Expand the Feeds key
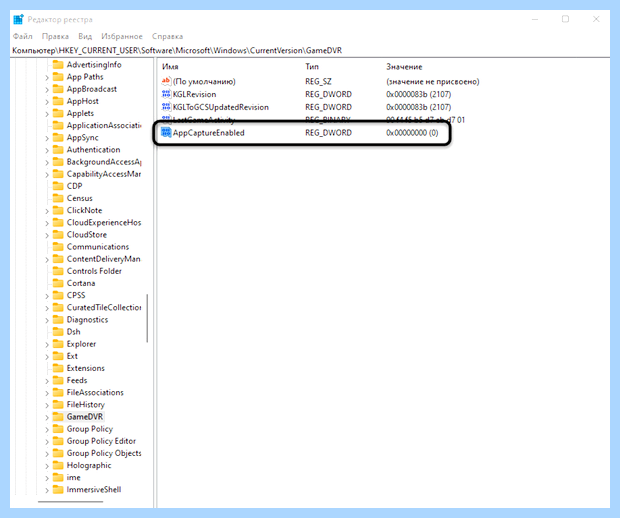620x518 pixels. (x=47, y=381)
